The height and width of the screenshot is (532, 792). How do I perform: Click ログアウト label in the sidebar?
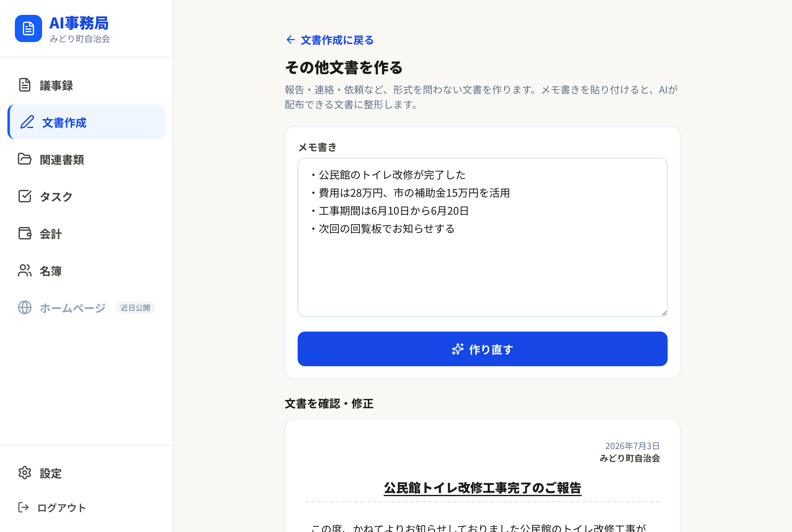coord(62,508)
